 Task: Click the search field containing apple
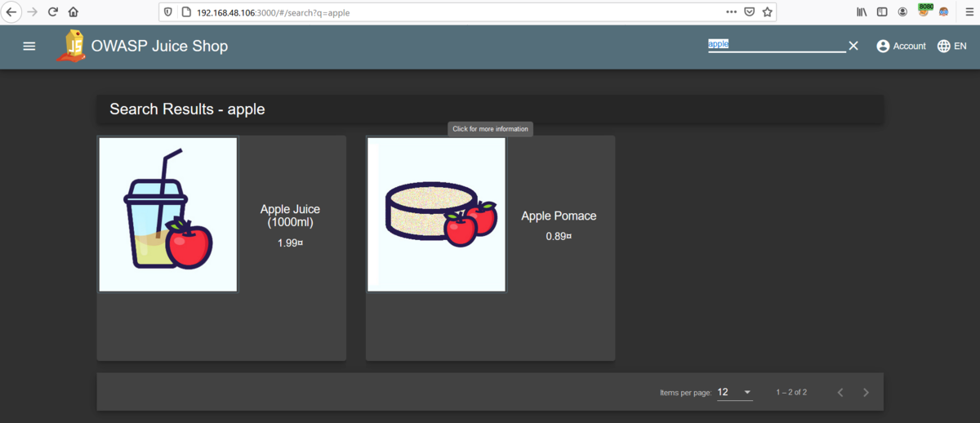tap(777, 45)
